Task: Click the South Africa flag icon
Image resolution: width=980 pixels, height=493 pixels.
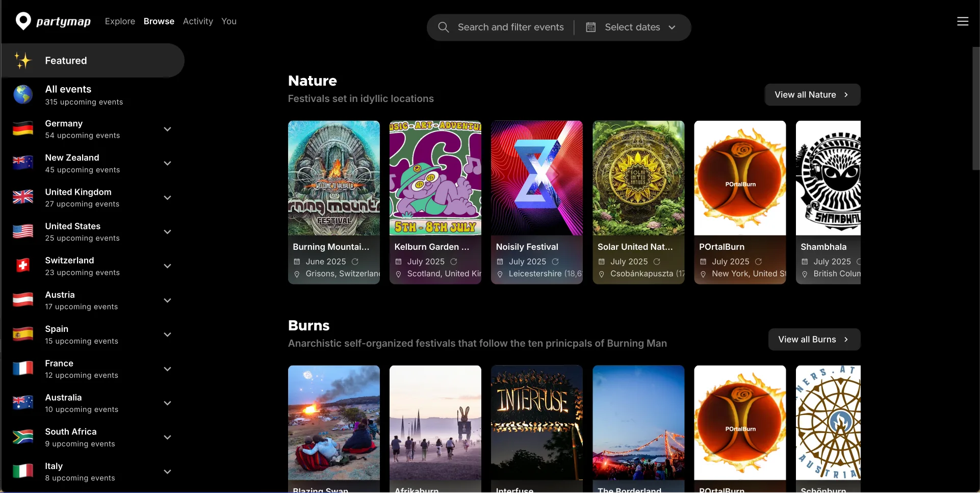Action: (x=23, y=437)
